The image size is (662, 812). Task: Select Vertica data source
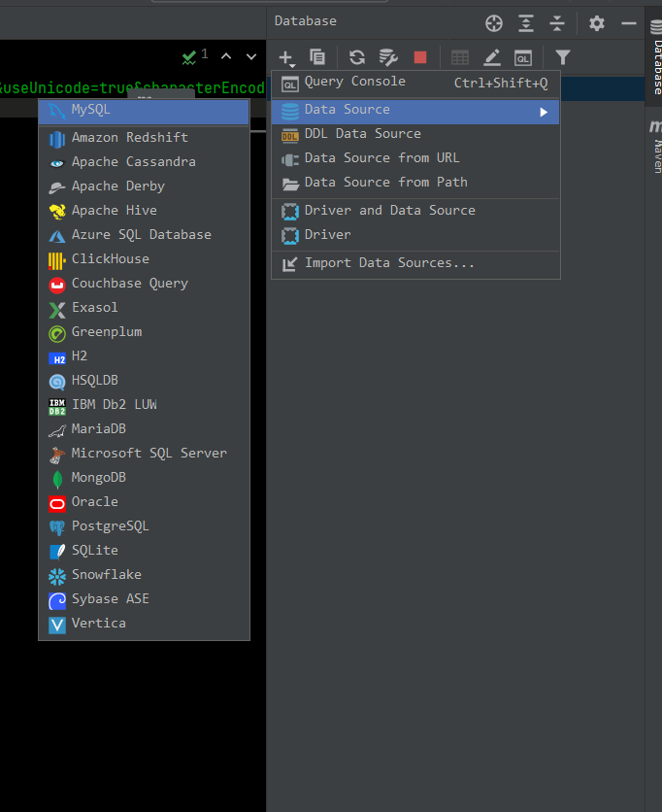tap(144, 626)
